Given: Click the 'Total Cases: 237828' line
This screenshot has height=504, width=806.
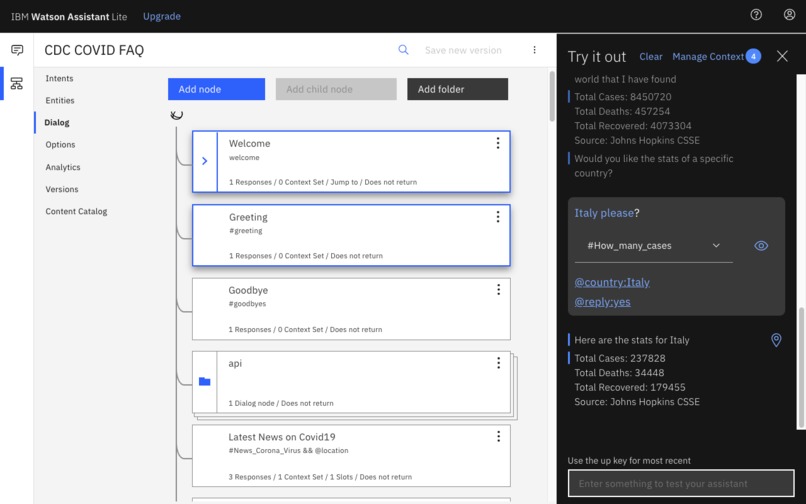Looking at the screenshot, I should pos(620,358).
